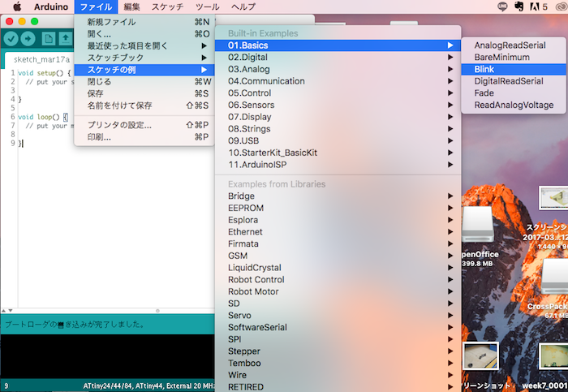Open the DigitalReadSerial example
Screen dimensions: 568x392
tap(514, 81)
